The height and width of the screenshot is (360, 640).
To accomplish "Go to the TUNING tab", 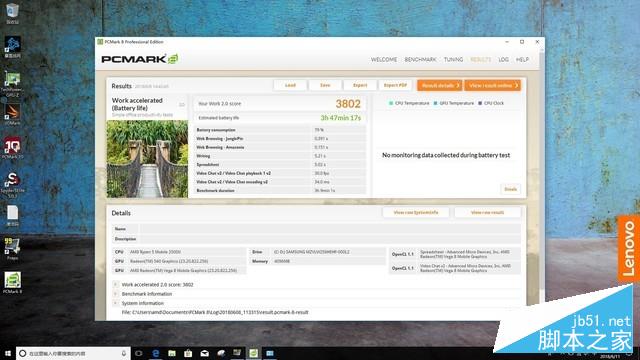I will click(453, 60).
